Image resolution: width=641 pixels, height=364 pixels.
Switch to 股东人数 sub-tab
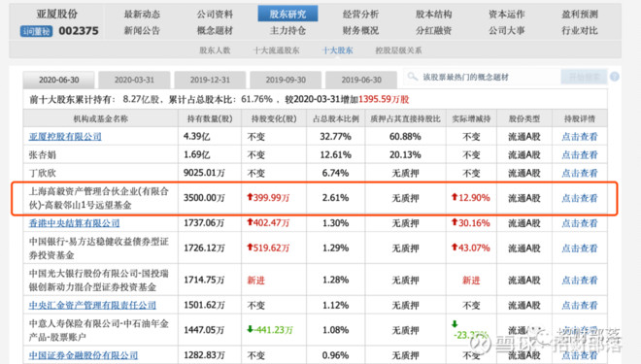point(215,50)
